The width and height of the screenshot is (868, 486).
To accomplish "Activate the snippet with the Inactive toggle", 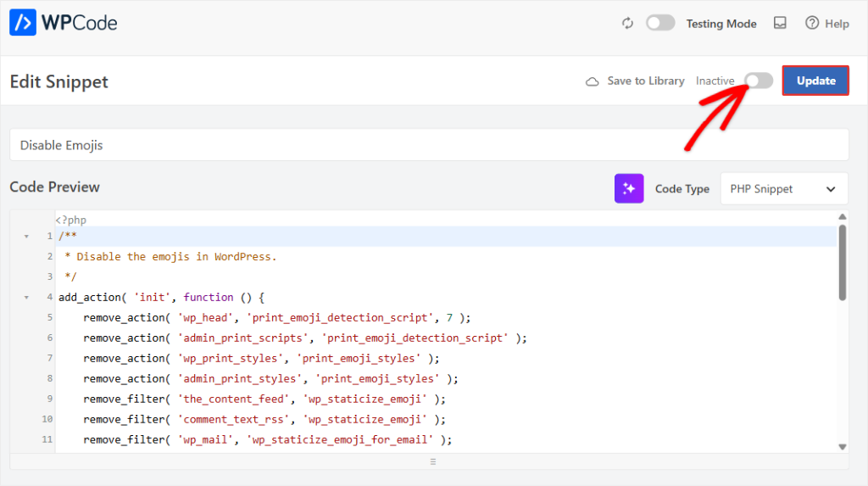I will pyautogui.click(x=759, y=81).
